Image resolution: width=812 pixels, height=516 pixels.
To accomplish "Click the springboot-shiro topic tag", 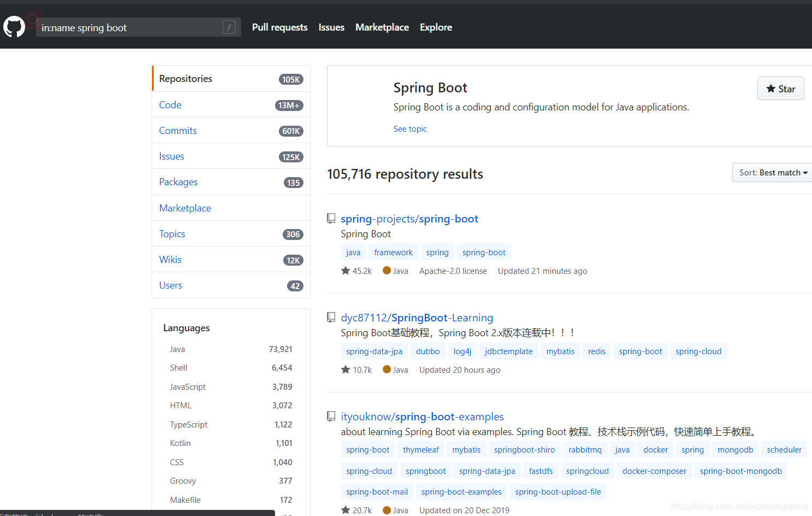I will pyautogui.click(x=524, y=450).
